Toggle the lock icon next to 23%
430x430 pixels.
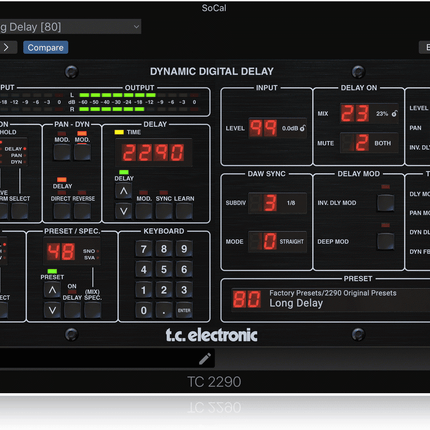point(394,114)
